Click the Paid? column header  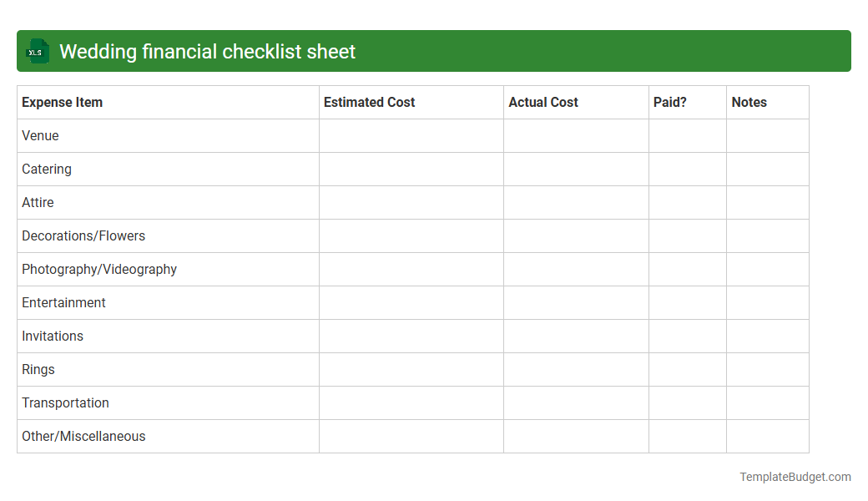(670, 102)
